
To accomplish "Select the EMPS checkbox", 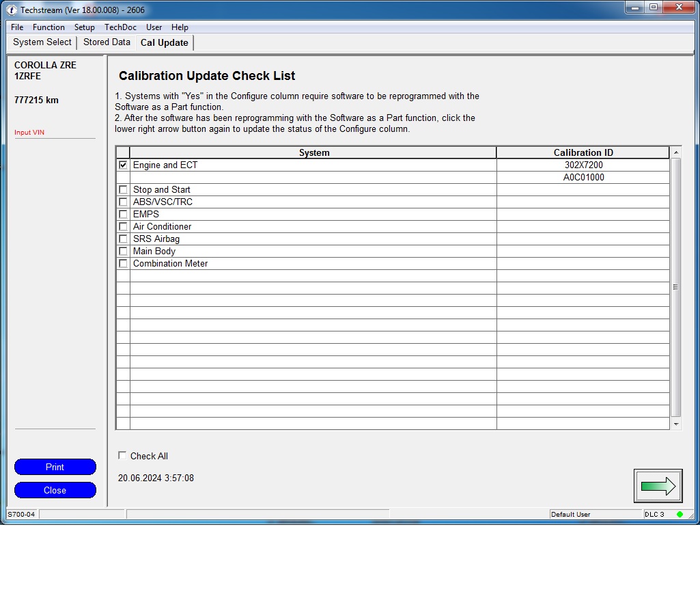I will click(x=123, y=214).
